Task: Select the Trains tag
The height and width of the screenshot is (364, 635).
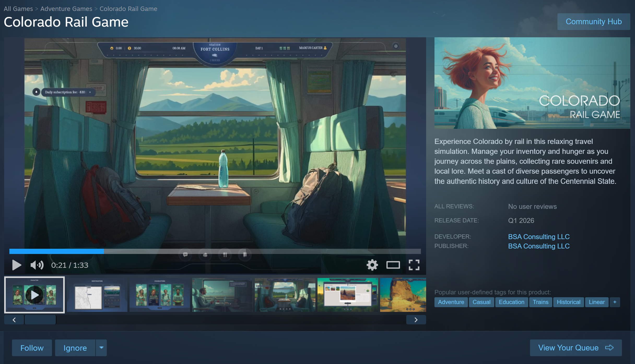Action: (x=540, y=302)
